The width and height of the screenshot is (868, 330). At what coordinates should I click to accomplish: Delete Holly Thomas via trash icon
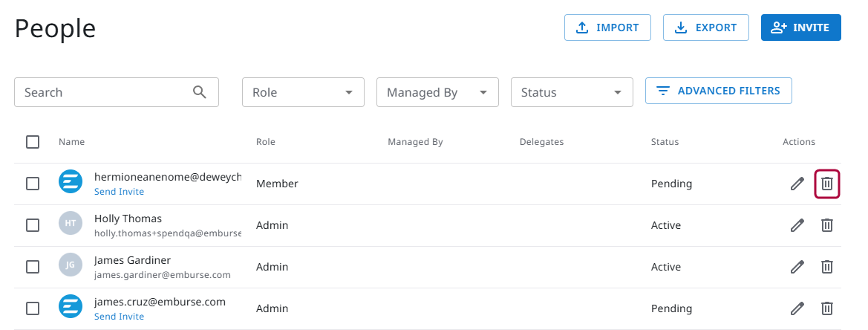pyautogui.click(x=827, y=225)
